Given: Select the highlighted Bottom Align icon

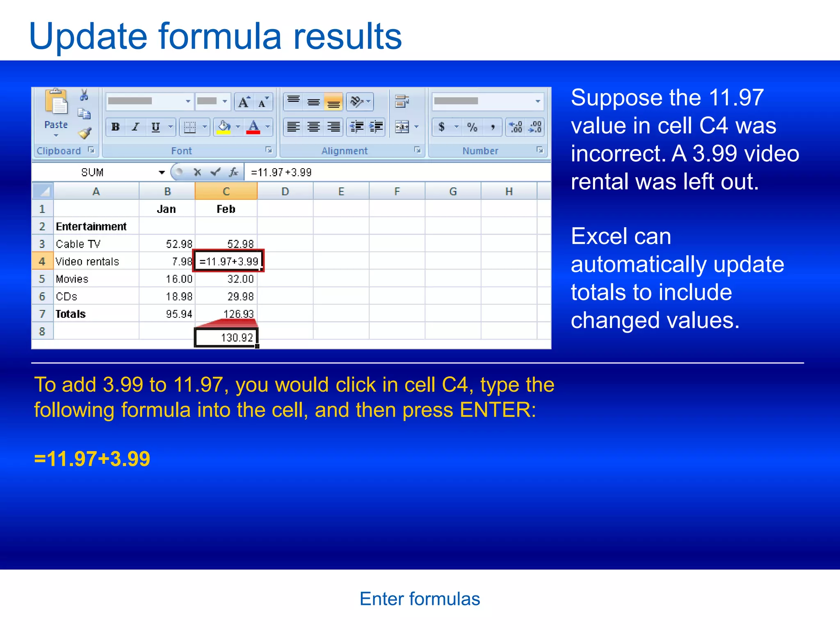Looking at the screenshot, I should (x=334, y=101).
